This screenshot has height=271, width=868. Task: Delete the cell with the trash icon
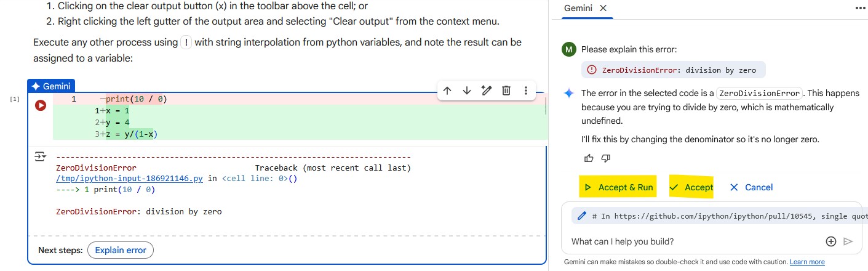(506, 91)
